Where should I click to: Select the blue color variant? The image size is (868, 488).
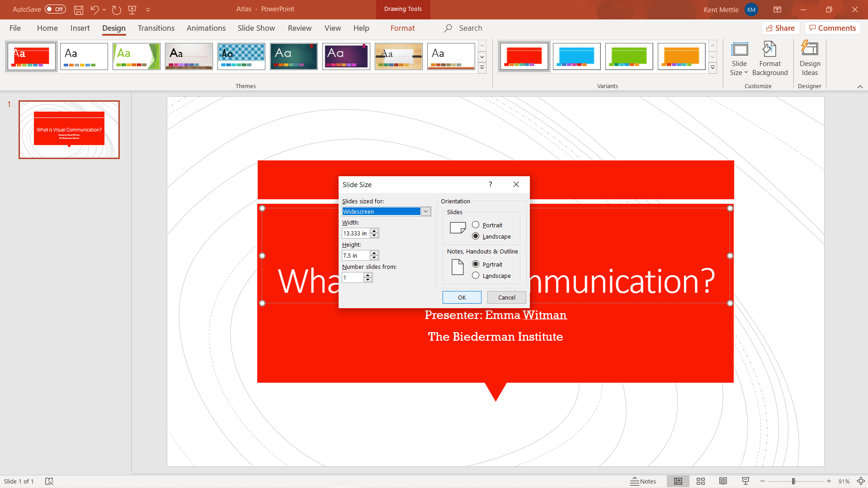pos(576,56)
